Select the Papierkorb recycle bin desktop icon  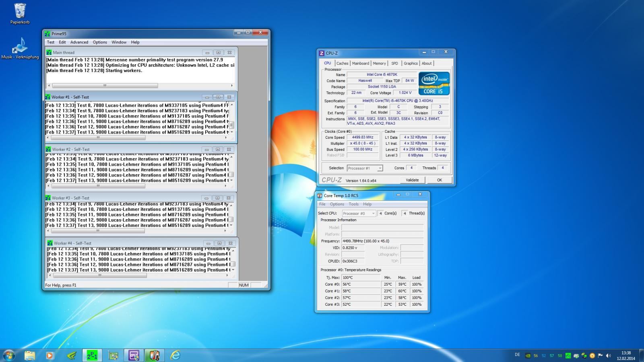pyautogui.click(x=20, y=13)
